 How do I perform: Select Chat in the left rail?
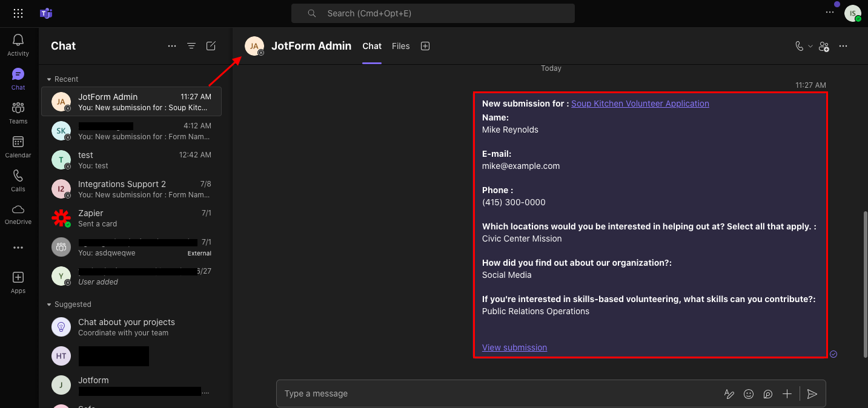coord(18,79)
